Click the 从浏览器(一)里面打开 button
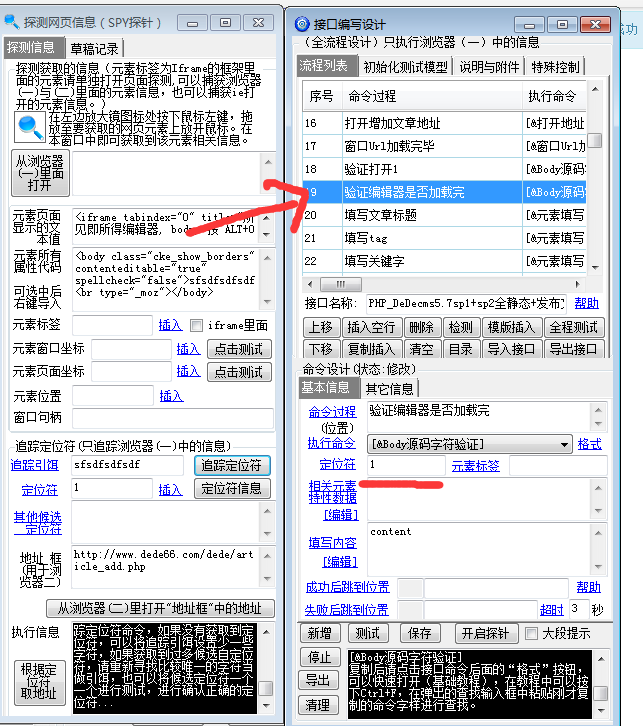Image resolution: width=643 pixels, height=726 pixels. coord(40,173)
